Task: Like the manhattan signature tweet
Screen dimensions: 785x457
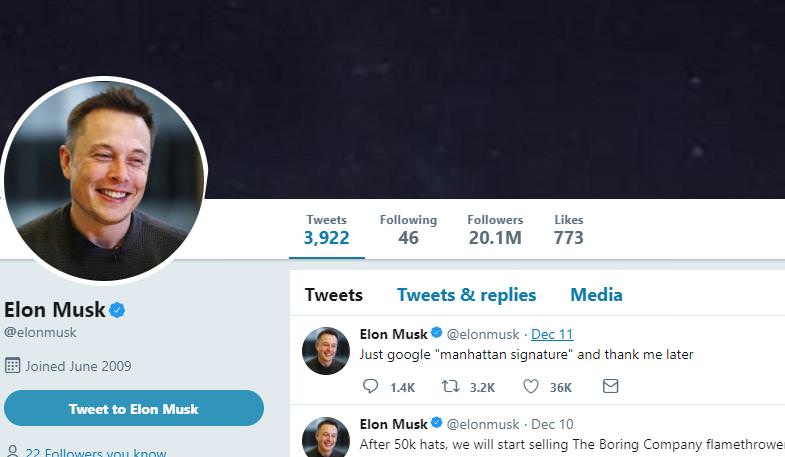Action: tap(531, 386)
